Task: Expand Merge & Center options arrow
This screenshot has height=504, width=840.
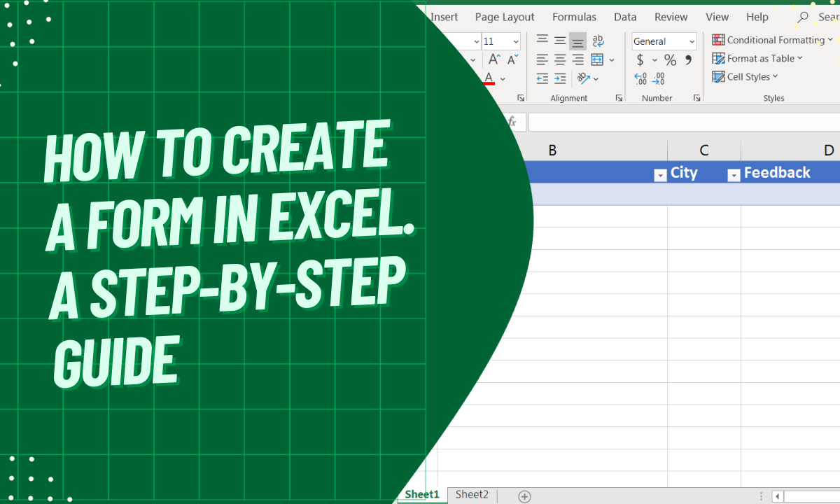Action: point(611,60)
